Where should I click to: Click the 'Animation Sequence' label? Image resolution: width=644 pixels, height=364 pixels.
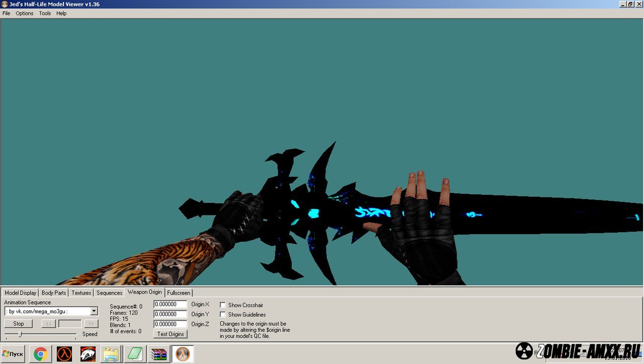pos(28,303)
